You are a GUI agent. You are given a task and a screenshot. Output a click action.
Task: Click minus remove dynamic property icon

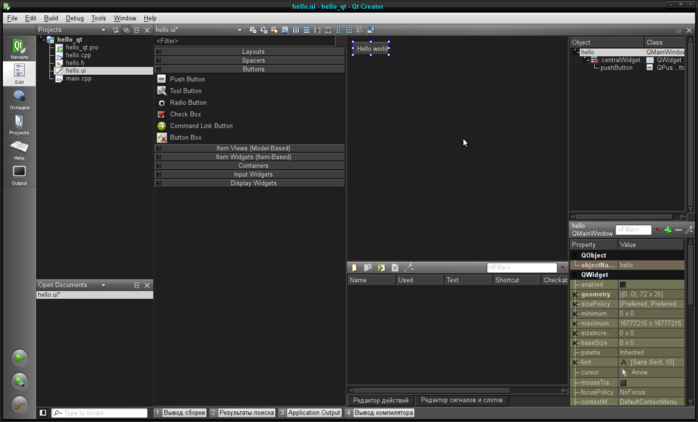click(x=678, y=230)
